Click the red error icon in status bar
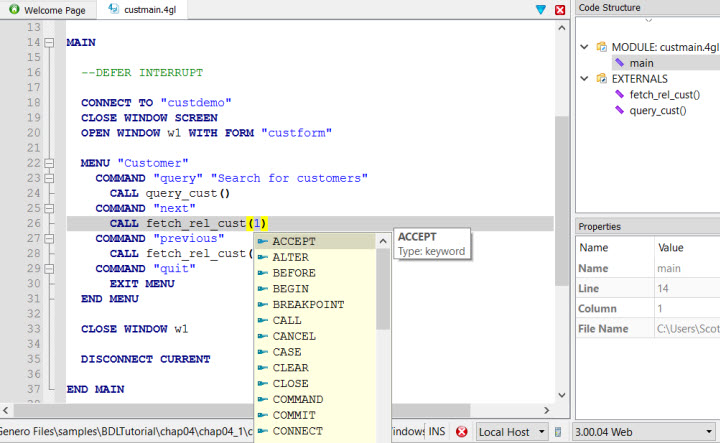Screen dimensions: 720x443 pos(462,432)
